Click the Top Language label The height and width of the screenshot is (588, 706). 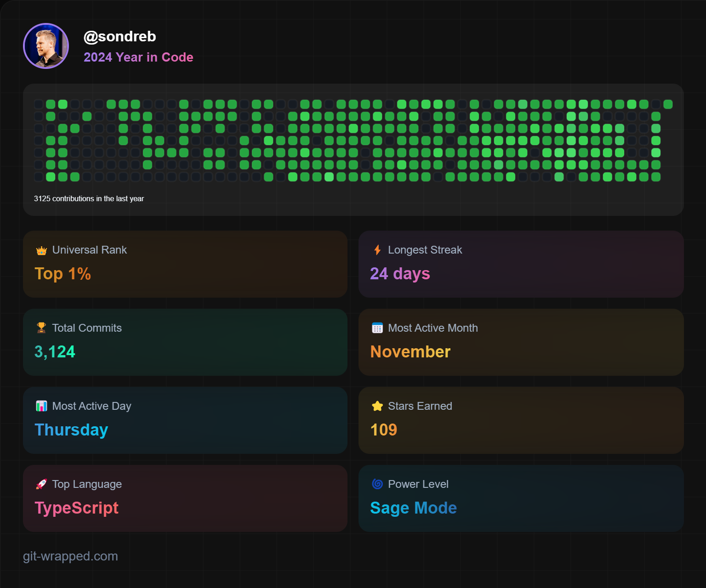tap(87, 484)
